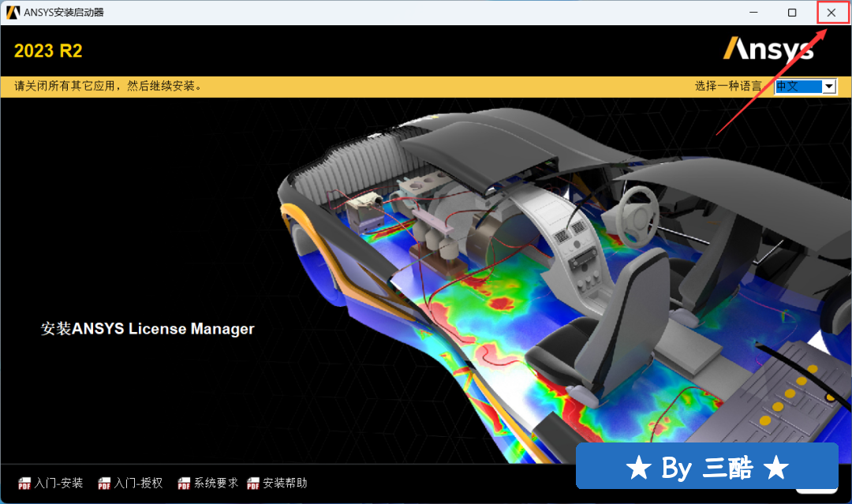Click the 请关闭所有其它应用 notice text
The width and height of the screenshot is (852, 504).
click(108, 86)
